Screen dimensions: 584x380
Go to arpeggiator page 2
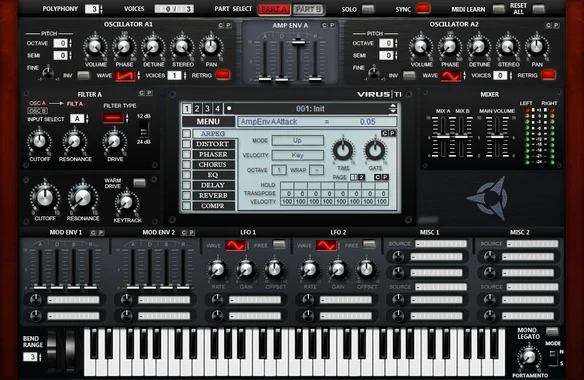[x=361, y=177]
